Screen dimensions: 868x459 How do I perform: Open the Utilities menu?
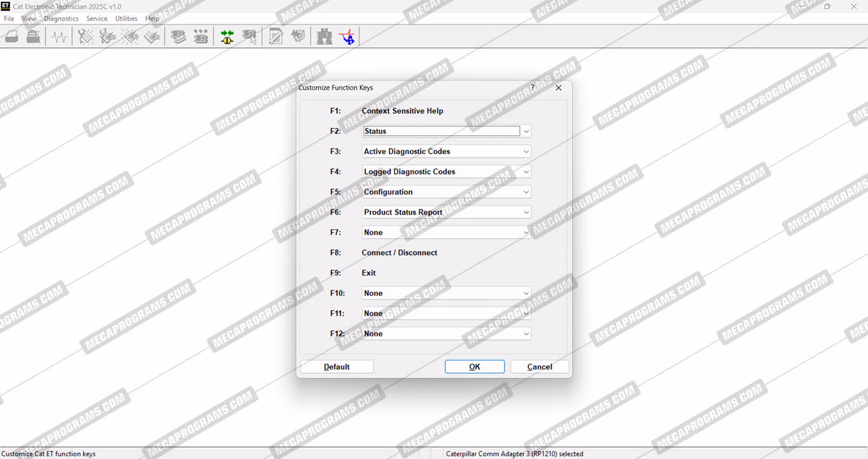point(126,18)
